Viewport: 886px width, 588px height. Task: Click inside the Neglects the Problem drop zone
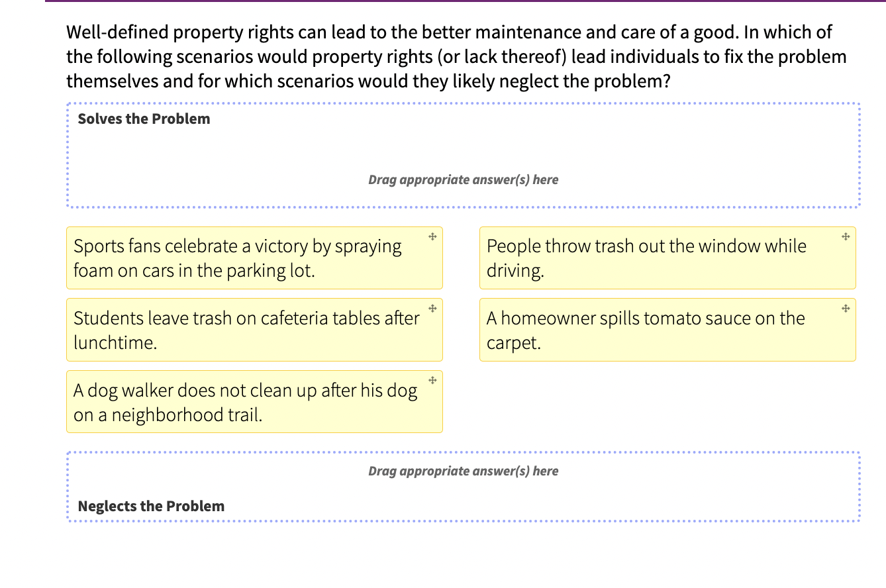pyautogui.click(x=464, y=487)
